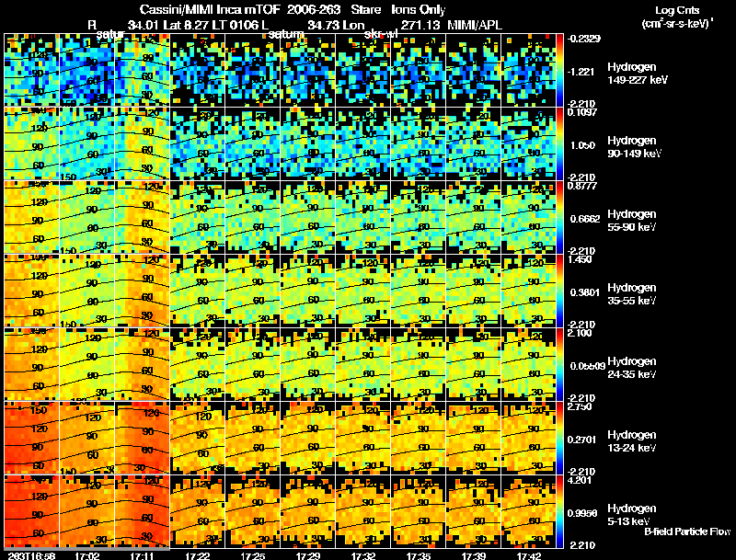This screenshot has height=560, width=736.
Task: Click the Hydrogen 90-149 keV color bar
Action: coord(559,143)
